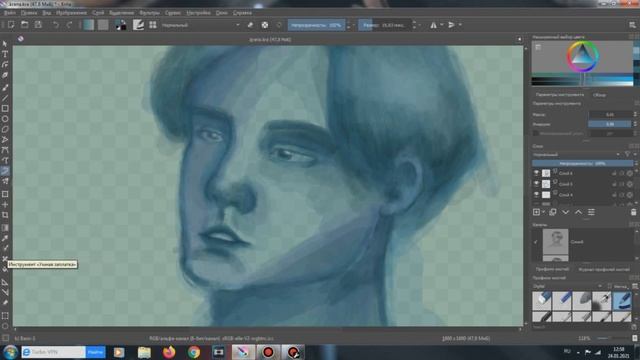
Task: Pick a hue on the color wheel
Action: coord(583,56)
